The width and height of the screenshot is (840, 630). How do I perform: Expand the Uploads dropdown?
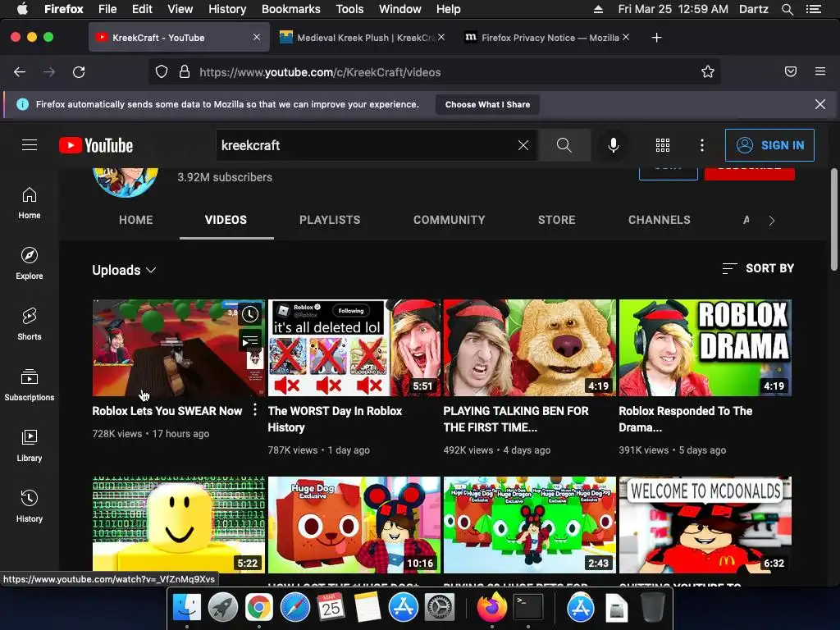pos(124,270)
